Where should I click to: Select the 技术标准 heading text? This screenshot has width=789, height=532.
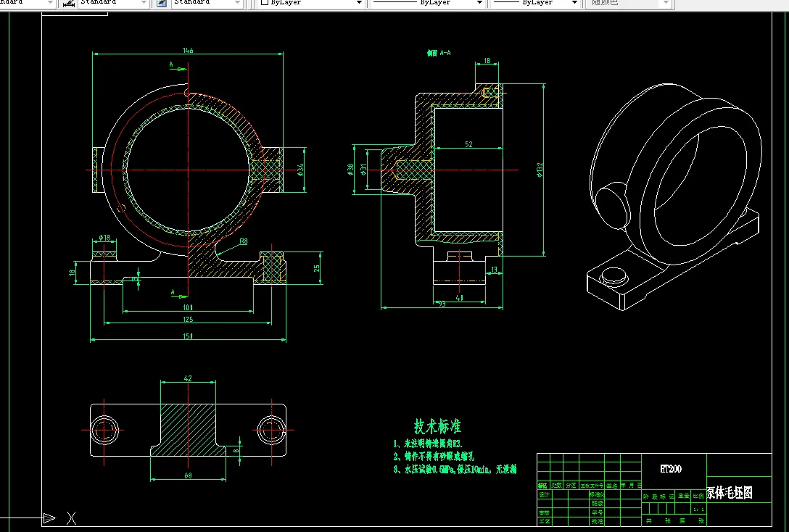437,426
